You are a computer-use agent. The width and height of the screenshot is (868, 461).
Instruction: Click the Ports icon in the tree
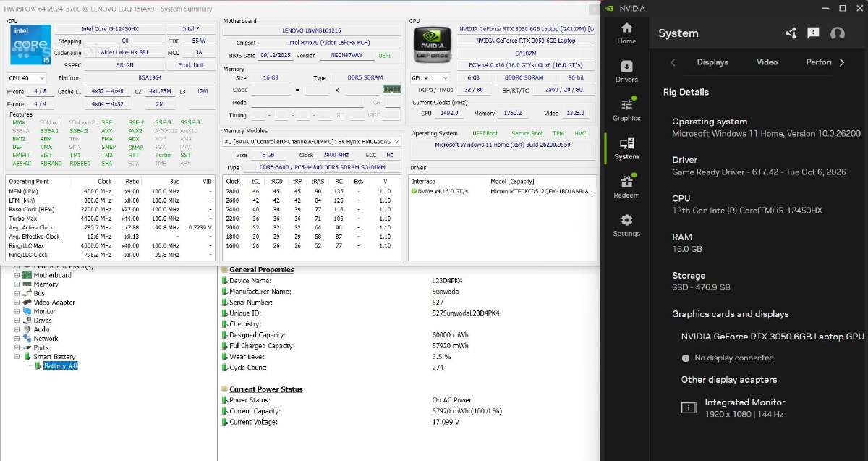(x=27, y=348)
